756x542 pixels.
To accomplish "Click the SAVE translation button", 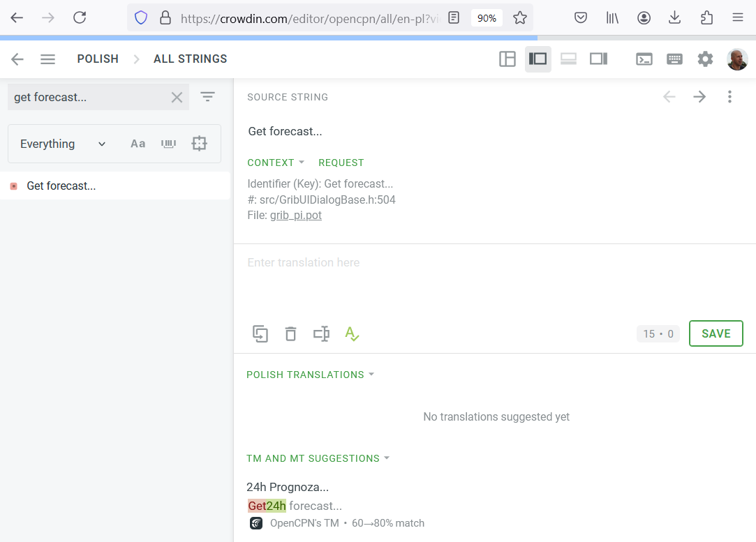I will point(716,333).
